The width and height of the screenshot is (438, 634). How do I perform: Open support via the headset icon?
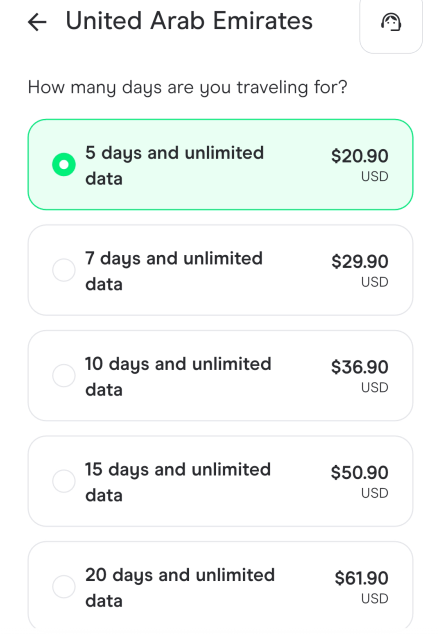point(391,22)
